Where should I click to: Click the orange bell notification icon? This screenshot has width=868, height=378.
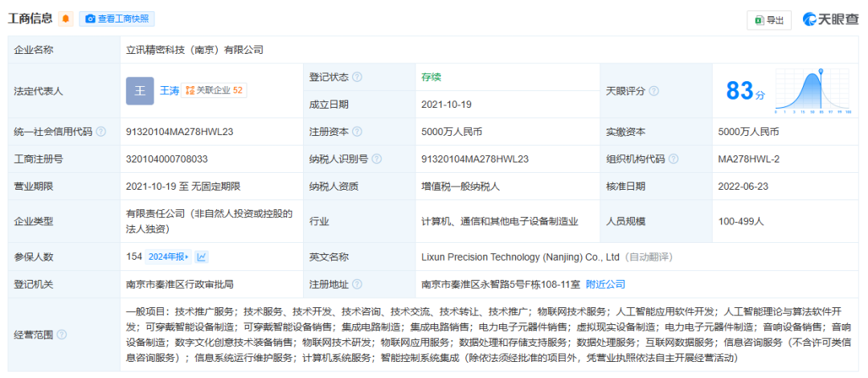66,18
